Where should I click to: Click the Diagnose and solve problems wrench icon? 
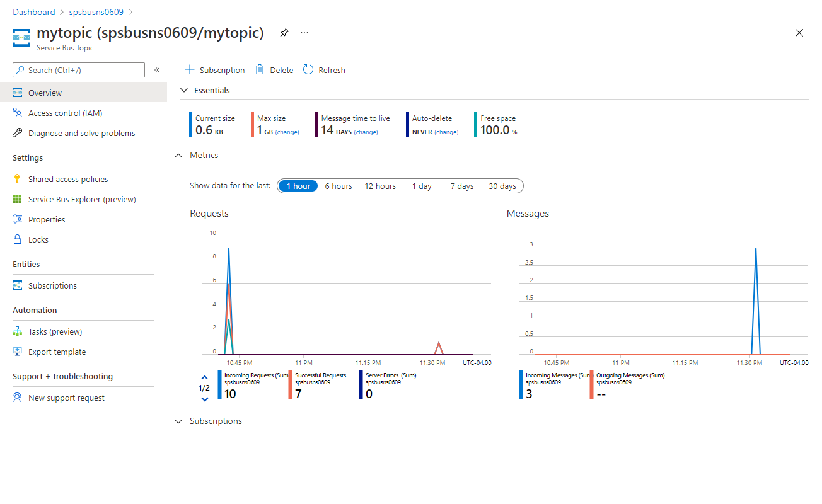click(x=18, y=133)
